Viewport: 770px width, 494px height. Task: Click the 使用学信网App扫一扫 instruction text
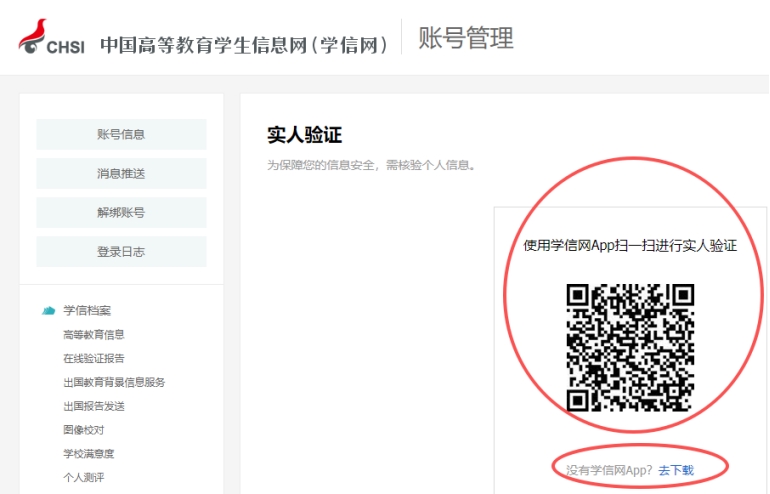pos(630,246)
